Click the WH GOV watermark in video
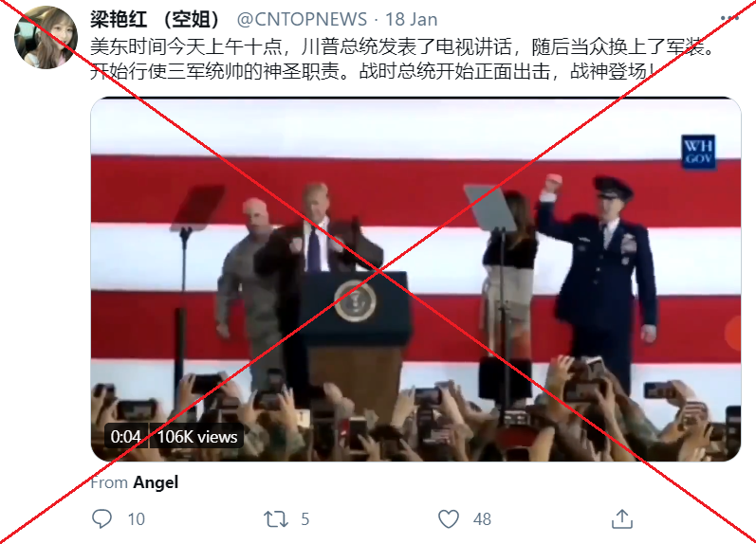 (699, 152)
